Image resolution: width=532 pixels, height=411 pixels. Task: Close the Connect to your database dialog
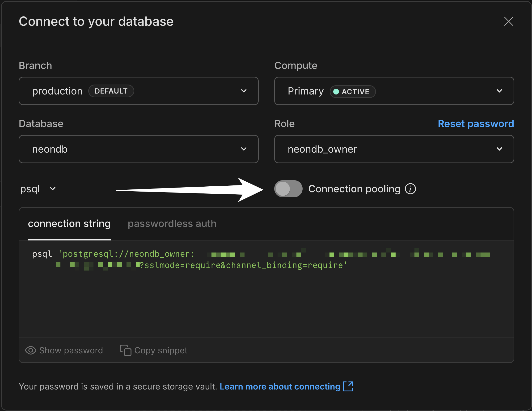(508, 21)
